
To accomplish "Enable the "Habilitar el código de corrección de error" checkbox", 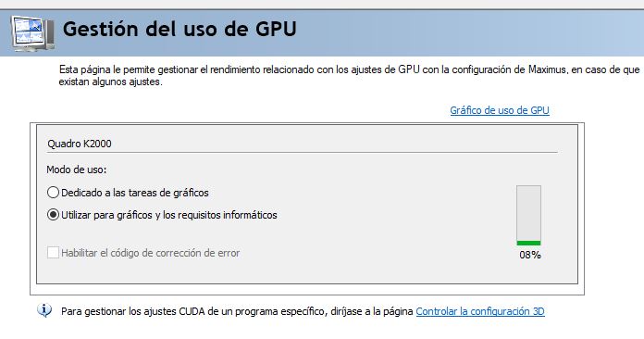I will 53,252.
